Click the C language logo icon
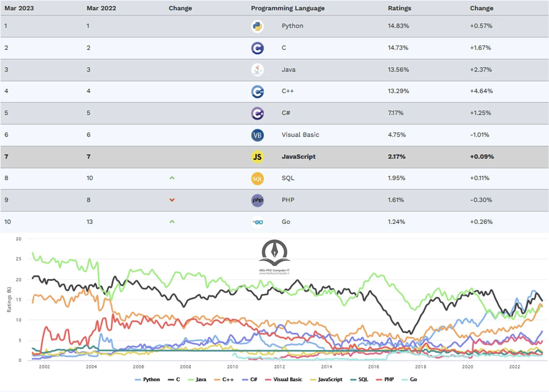The image size is (549, 392). 257,48
